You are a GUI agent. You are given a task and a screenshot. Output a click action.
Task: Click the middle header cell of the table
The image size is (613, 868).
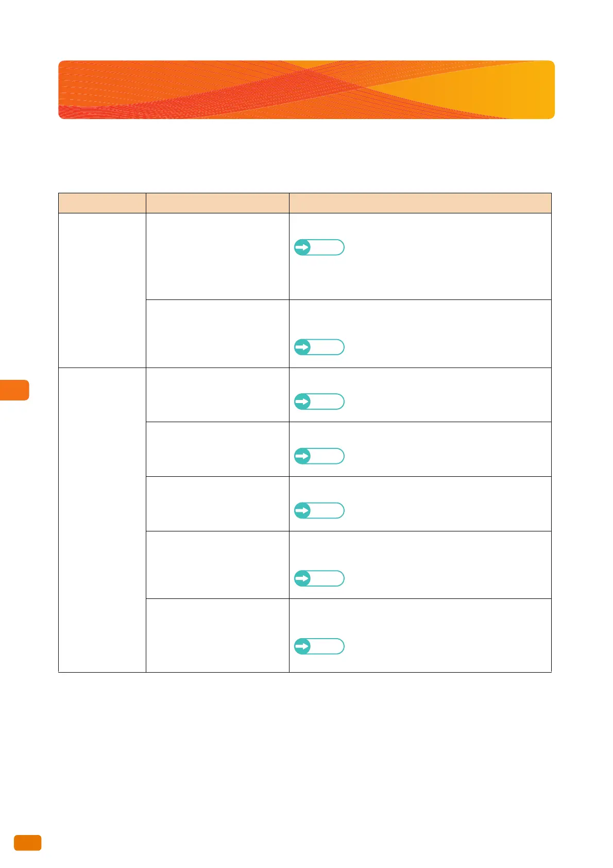pos(217,203)
